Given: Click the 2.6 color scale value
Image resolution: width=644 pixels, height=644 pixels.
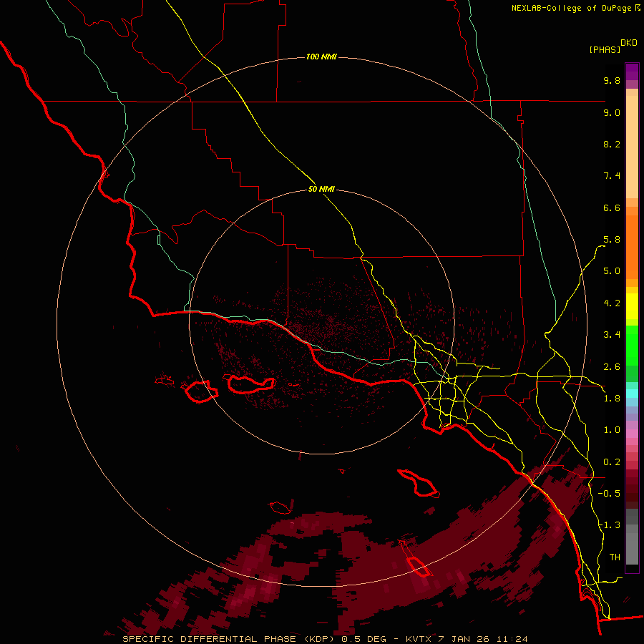Looking at the screenshot, I should pos(612,367).
